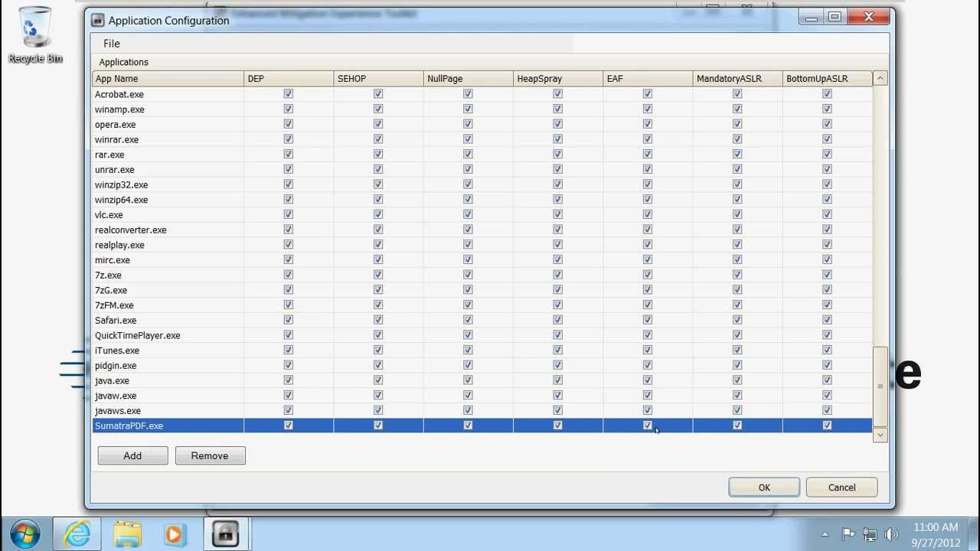The image size is (980, 551).
Task: Toggle DEP checkbox for Acrobat.exe
Action: coord(289,93)
